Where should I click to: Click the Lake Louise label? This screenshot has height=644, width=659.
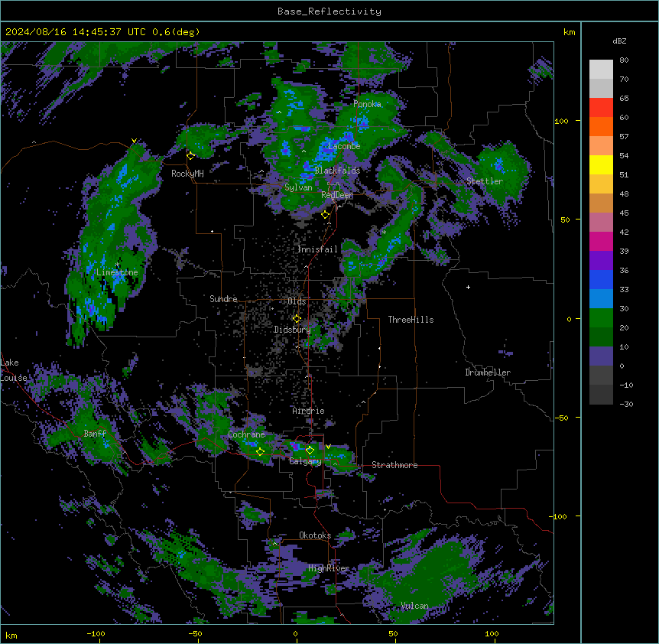pyautogui.click(x=14, y=370)
